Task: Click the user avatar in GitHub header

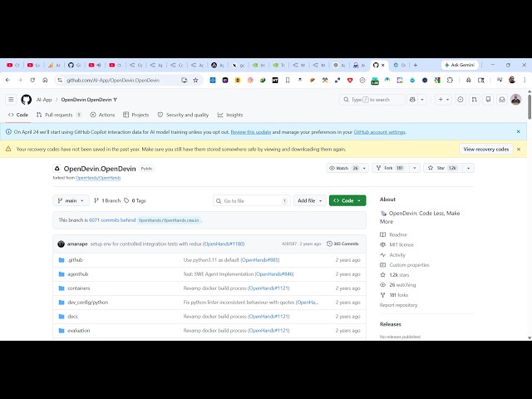Action: click(515, 100)
